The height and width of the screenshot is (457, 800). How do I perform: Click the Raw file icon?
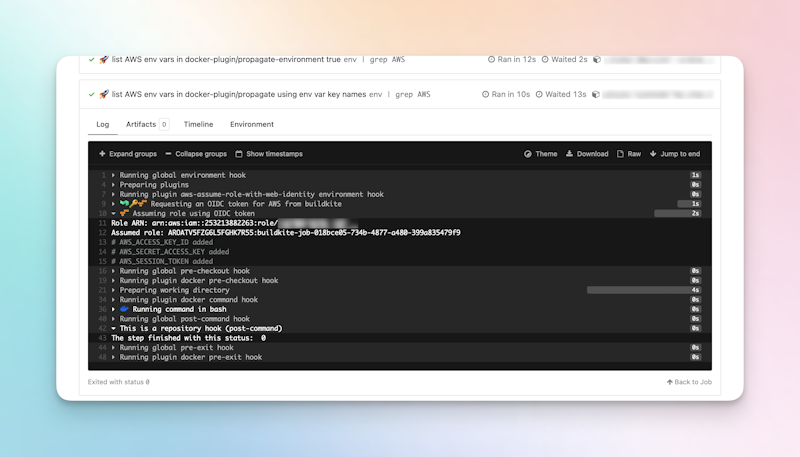click(620, 154)
